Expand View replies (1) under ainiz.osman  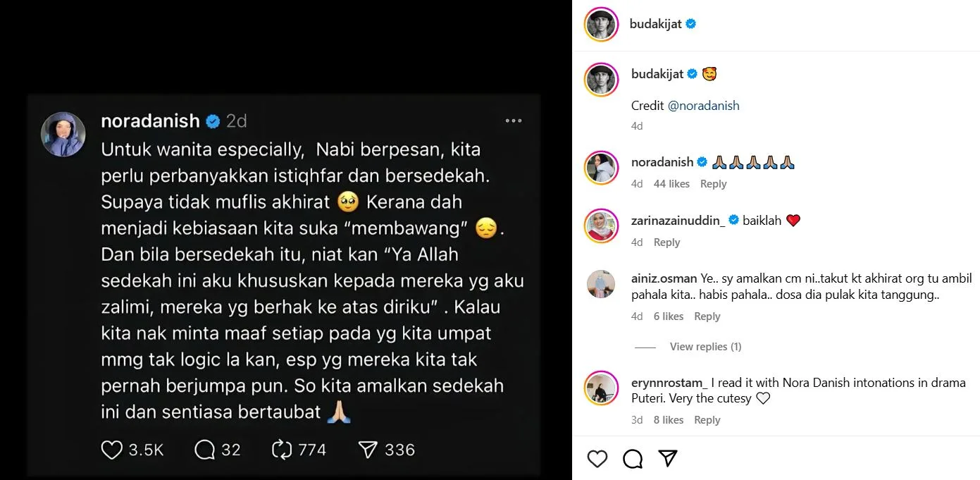705,347
